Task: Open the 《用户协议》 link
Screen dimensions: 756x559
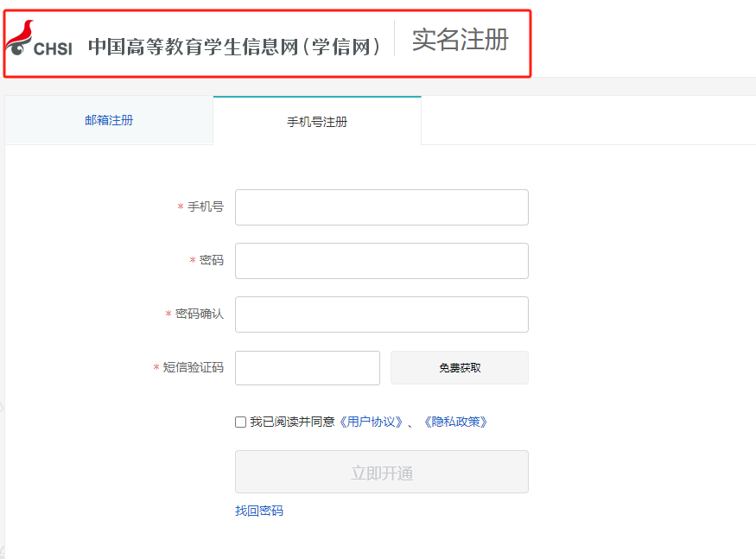Action: tap(371, 422)
